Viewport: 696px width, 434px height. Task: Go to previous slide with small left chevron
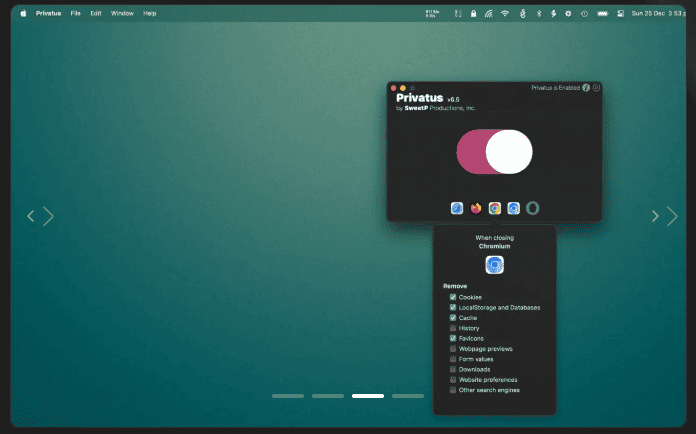(x=31, y=216)
